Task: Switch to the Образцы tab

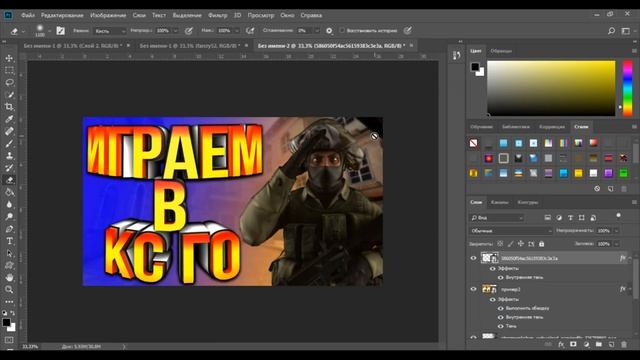Action: (x=501, y=51)
